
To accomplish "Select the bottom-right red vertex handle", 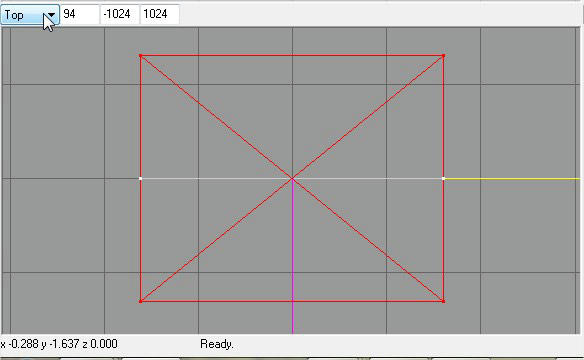I will click(443, 301).
